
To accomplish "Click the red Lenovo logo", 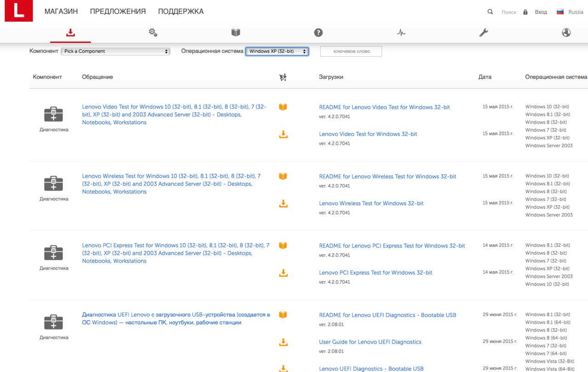I will (x=19, y=11).
